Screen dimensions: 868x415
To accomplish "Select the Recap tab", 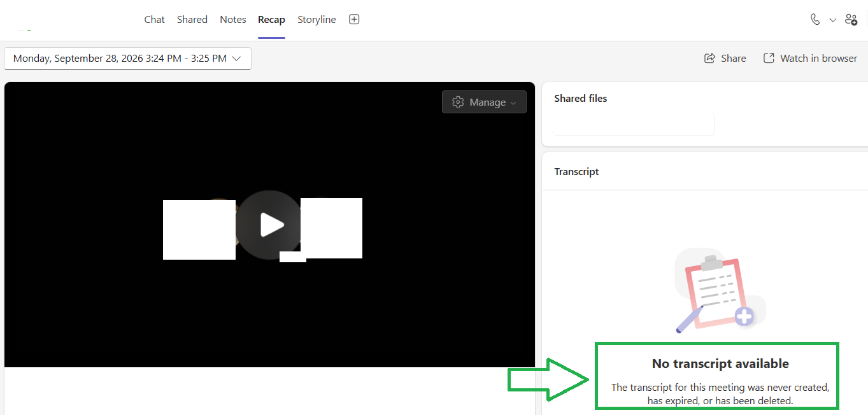I will coord(271,20).
